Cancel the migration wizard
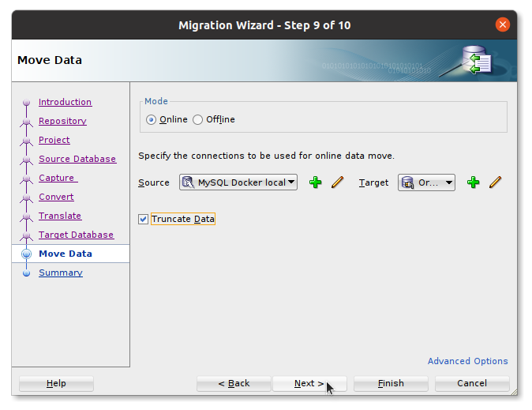This screenshot has width=532, height=410. (472, 383)
